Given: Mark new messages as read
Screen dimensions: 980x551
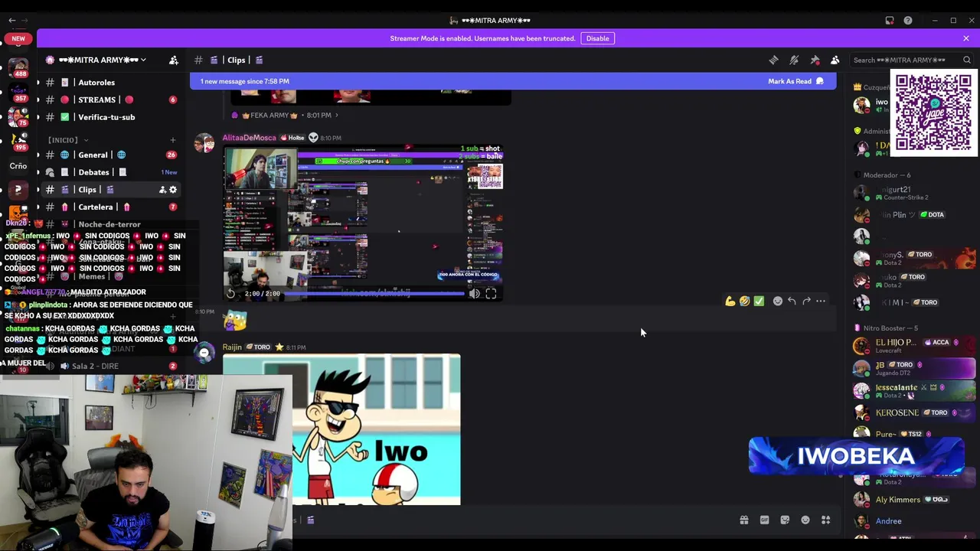Looking at the screenshot, I should tap(795, 81).
